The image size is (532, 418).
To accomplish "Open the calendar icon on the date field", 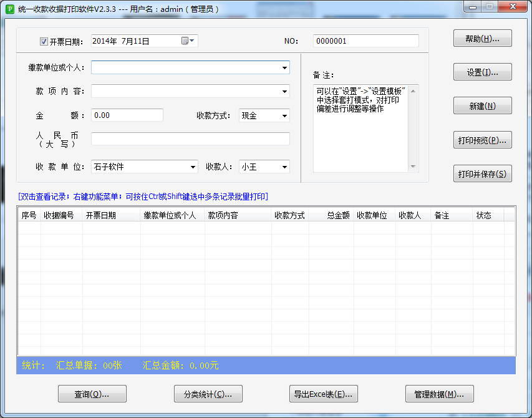I will [185, 41].
